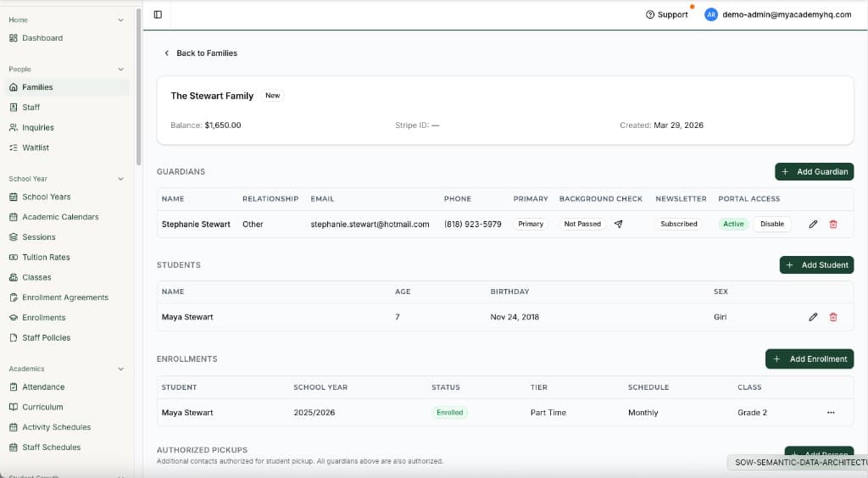Click the Part Time tier cell
This screenshot has height=478, width=868.
(548, 413)
